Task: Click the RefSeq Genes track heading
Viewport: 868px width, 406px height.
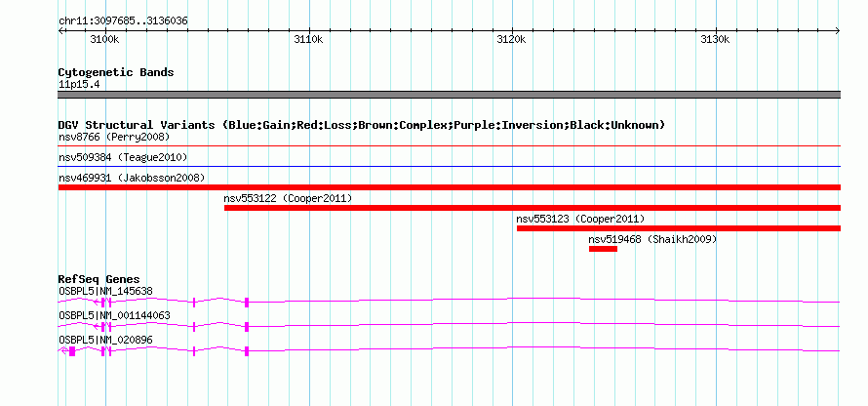Action: click(x=99, y=279)
